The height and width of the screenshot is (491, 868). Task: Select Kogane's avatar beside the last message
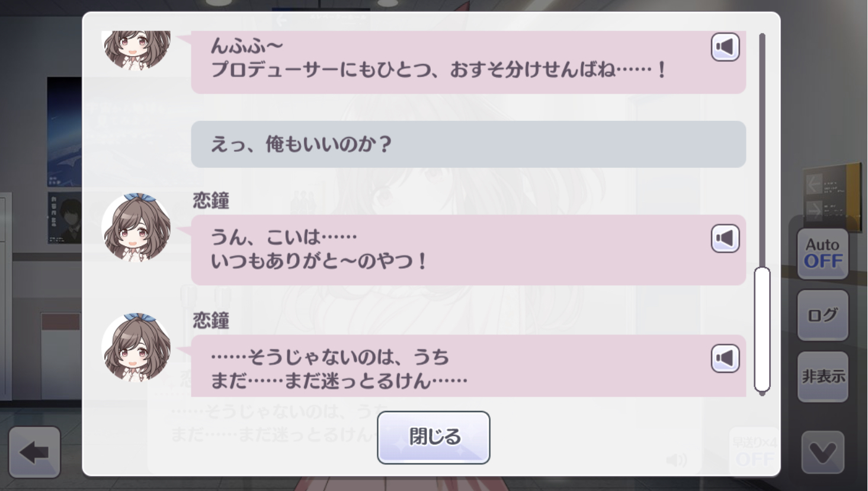137,348
